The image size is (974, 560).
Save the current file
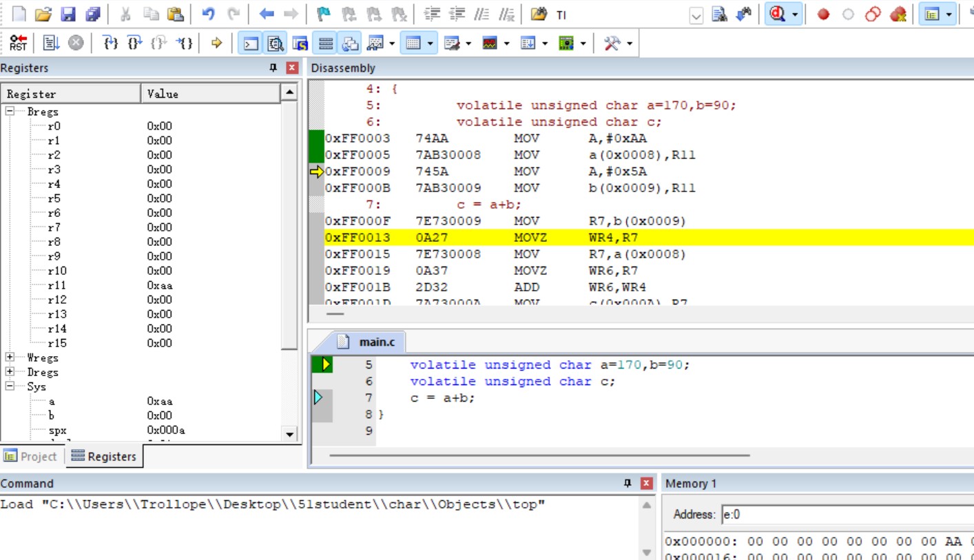pos(68,14)
